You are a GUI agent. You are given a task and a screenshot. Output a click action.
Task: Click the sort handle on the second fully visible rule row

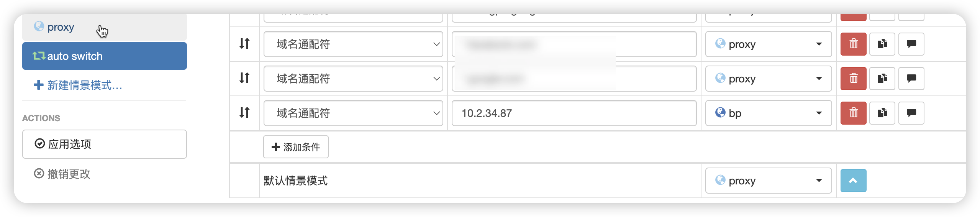244,78
